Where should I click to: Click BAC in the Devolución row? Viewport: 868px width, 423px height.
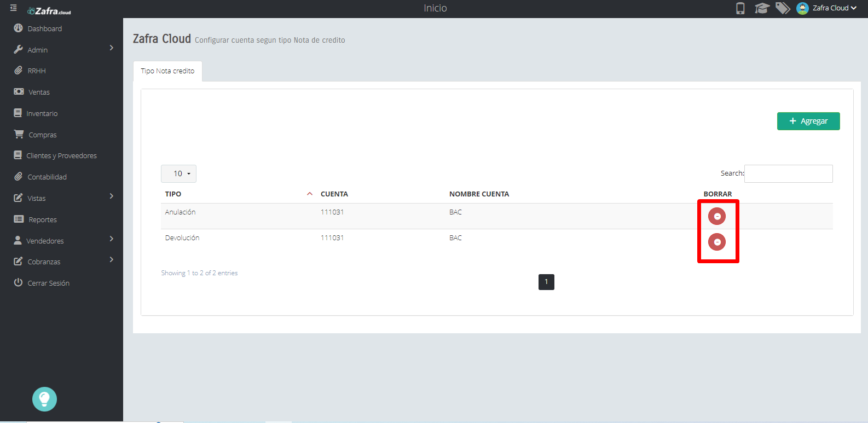455,238
